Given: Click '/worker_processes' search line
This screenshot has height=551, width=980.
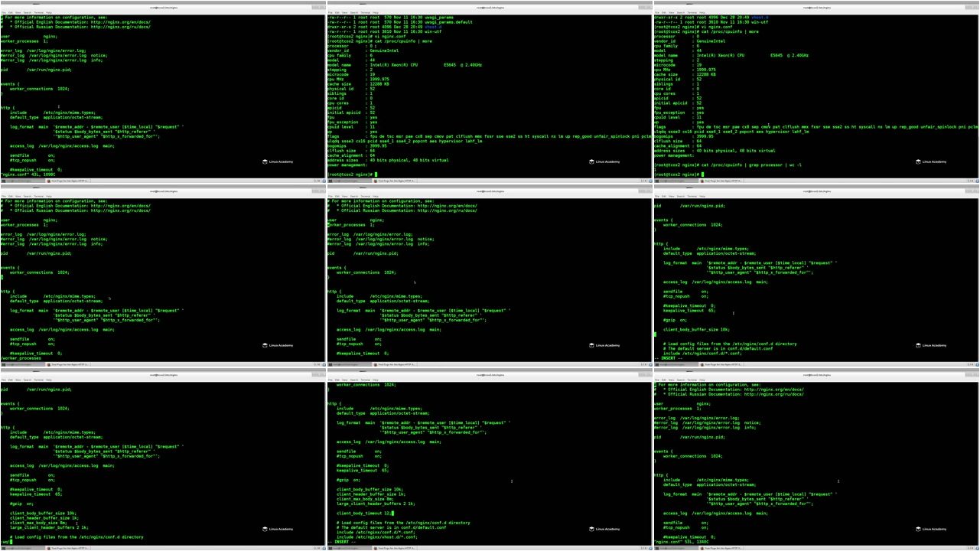Looking at the screenshot, I should point(21,358).
